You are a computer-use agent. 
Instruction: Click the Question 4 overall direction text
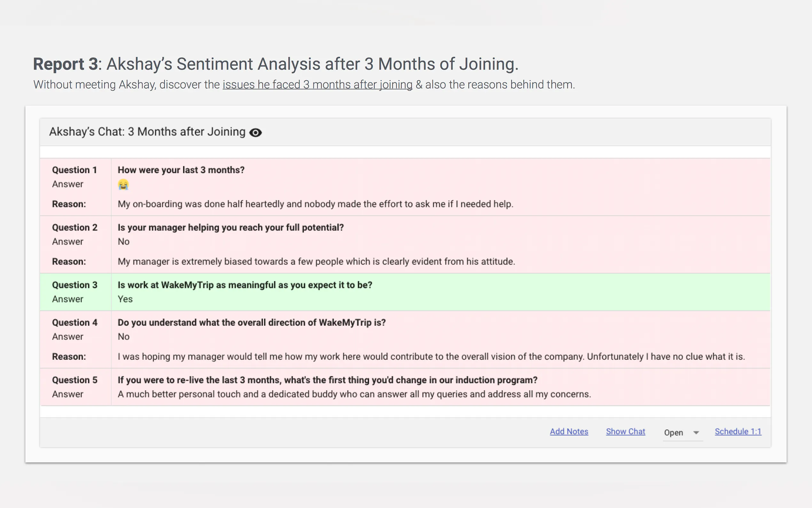251,322
